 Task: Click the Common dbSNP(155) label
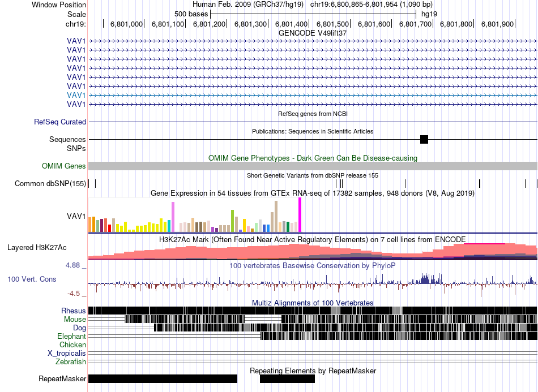tap(50, 184)
